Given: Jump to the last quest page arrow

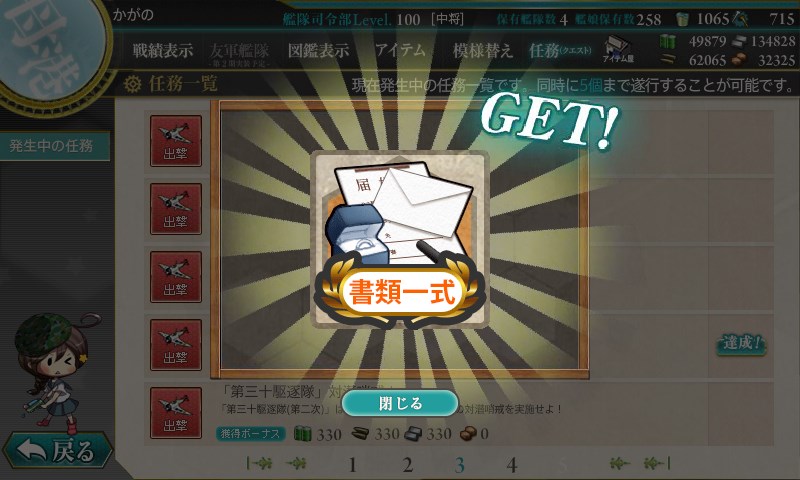Looking at the screenshot, I should coord(657,463).
